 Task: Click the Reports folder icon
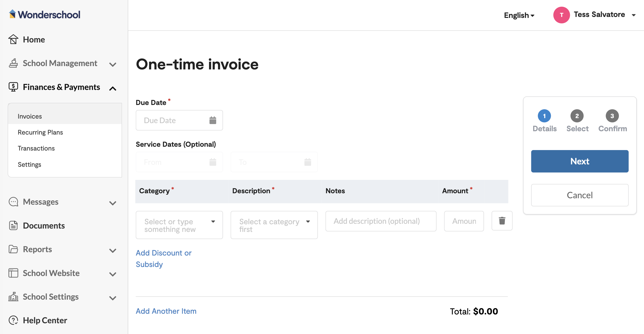tap(13, 249)
